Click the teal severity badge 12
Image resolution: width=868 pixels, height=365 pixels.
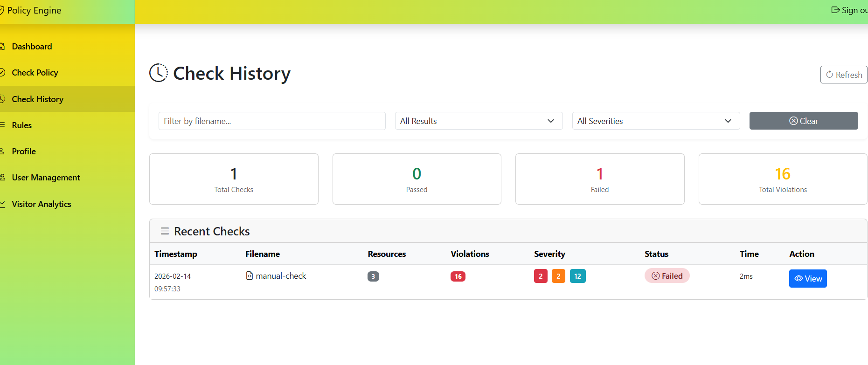577,276
